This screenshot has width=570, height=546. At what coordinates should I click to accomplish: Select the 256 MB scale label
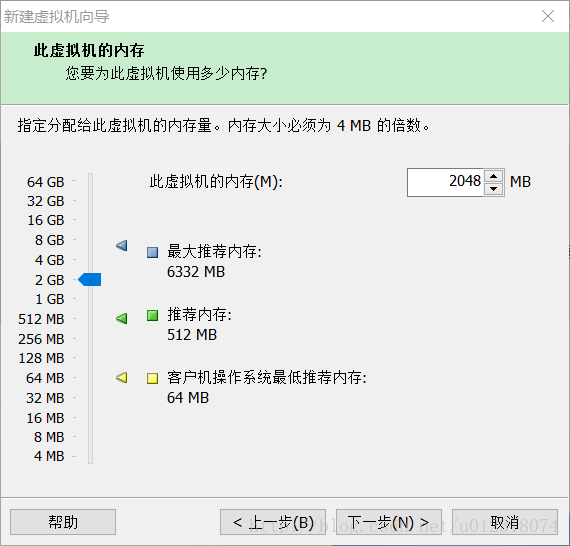[41, 339]
